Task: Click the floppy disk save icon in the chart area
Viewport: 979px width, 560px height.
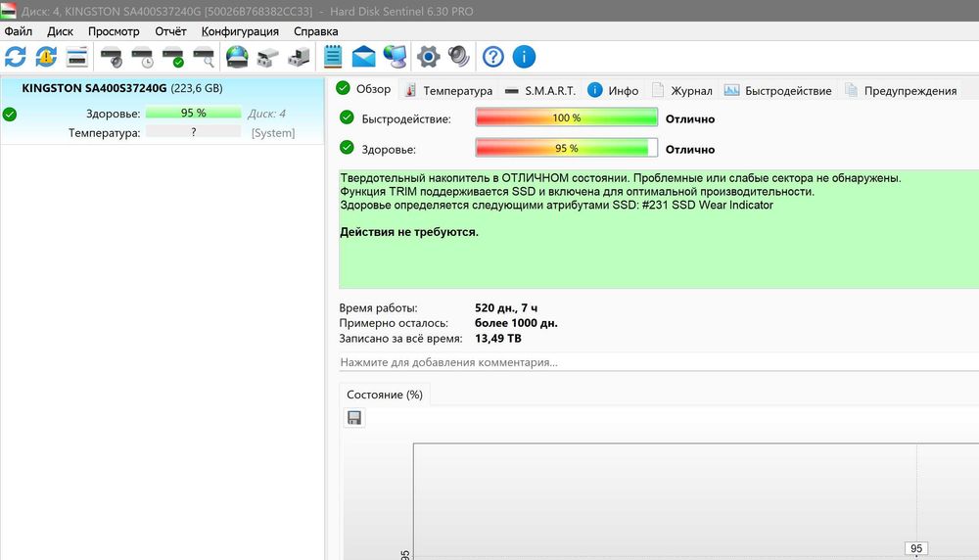Action: (354, 418)
